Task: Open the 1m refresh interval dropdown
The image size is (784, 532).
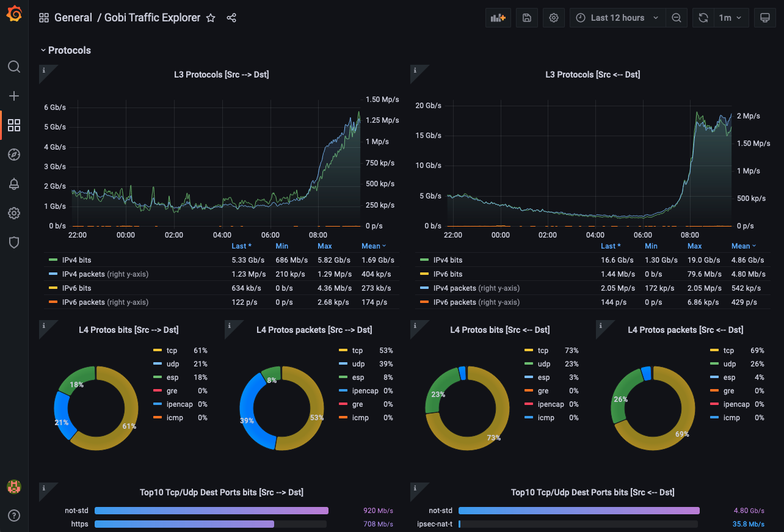Action: [731, 18]
